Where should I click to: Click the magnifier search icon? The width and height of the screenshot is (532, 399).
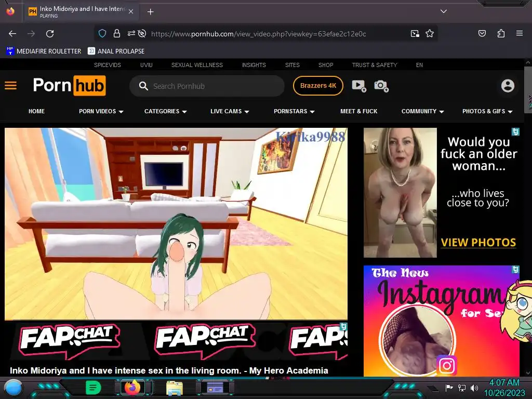[143, 86]
